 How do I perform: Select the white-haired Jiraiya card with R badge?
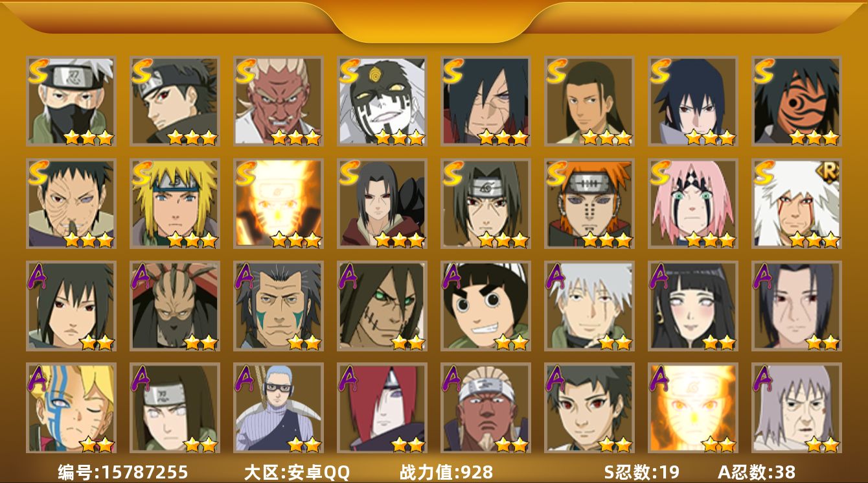click(x=796, y=204)
